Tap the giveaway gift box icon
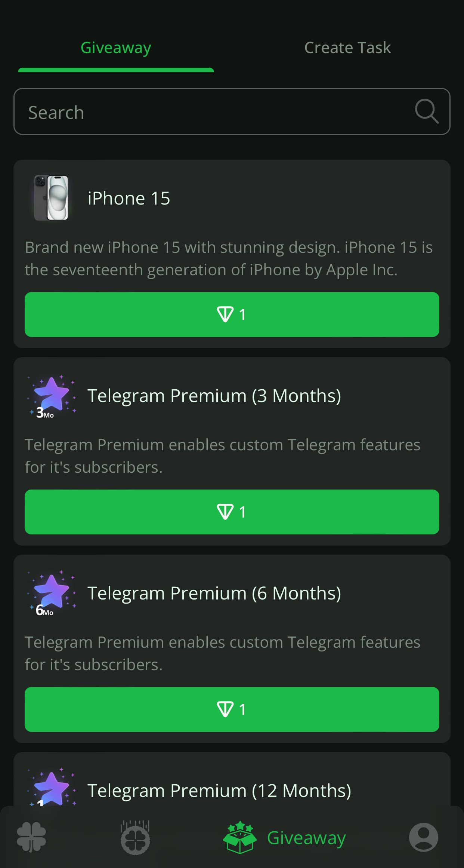This screenshot has height=868, width=464. [240, 837]
